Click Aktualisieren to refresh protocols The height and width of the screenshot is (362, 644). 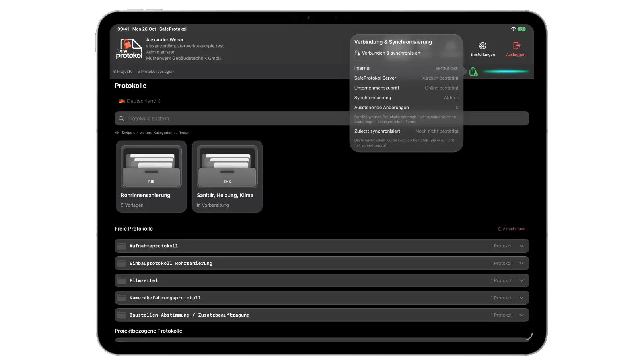512,229
